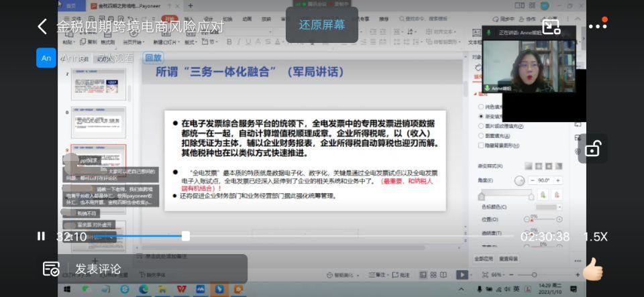Open WPS Office from the taskbar

click(x=182, y=289)
